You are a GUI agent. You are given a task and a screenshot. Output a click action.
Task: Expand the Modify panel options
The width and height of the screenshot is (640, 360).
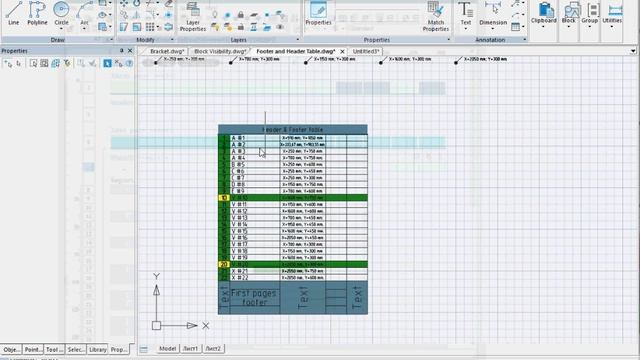pyautogui.click(x=172, y=40)
